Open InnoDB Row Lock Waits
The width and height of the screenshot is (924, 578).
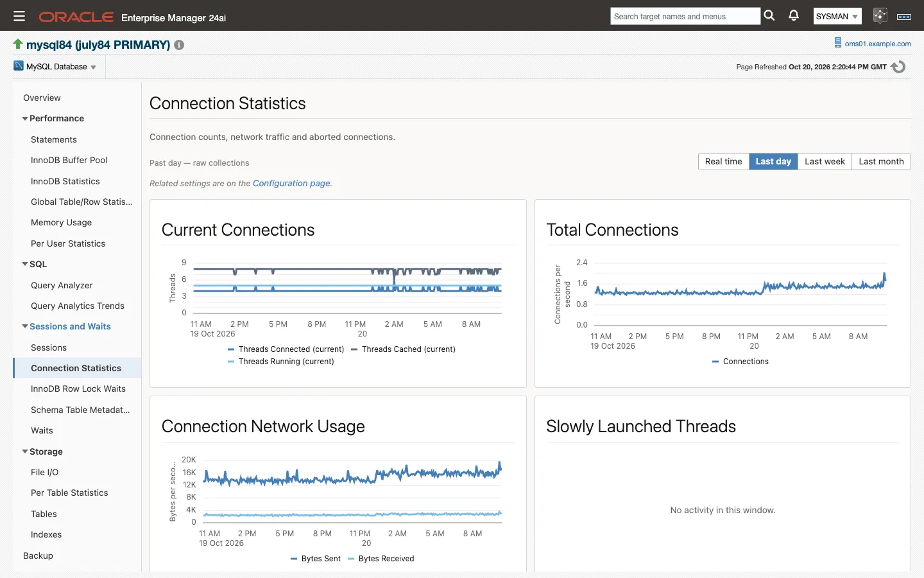coord(78,389)
